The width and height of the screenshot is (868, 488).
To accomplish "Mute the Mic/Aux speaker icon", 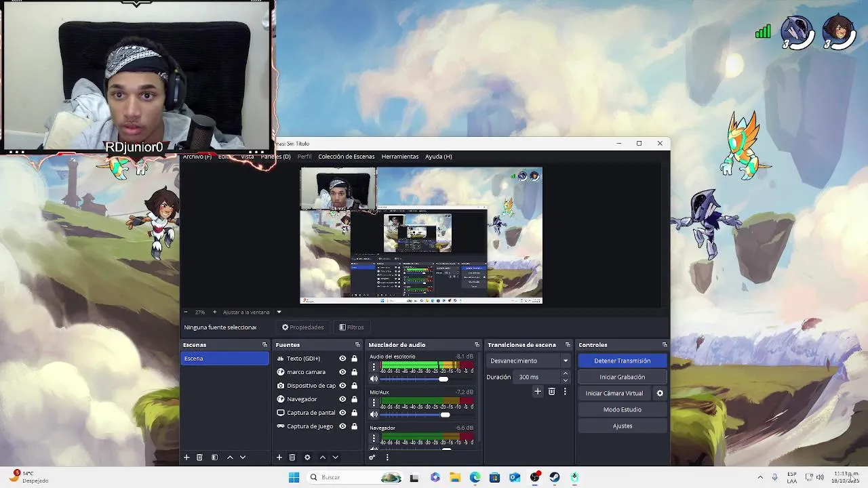I will [374, 415].
